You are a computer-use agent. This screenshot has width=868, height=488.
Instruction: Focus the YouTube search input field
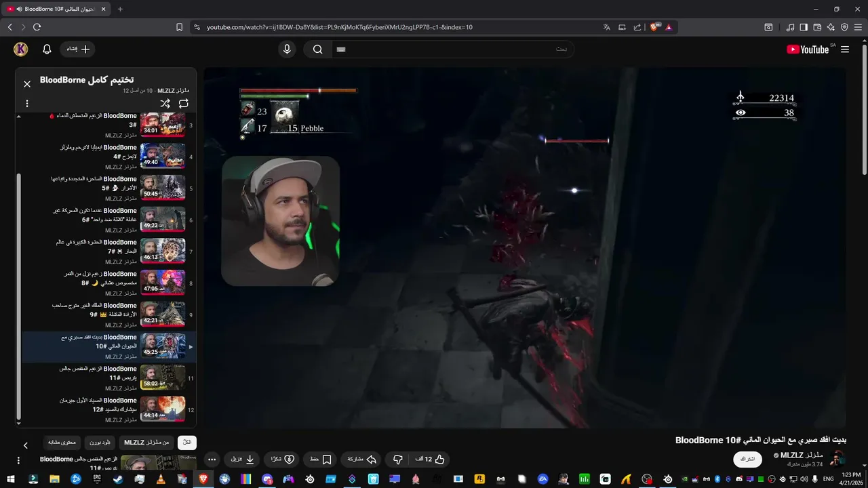(x=452, y=49)
